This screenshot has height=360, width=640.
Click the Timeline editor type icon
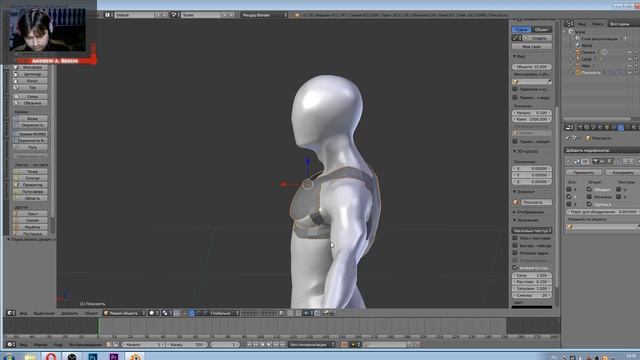click(11, 344)
